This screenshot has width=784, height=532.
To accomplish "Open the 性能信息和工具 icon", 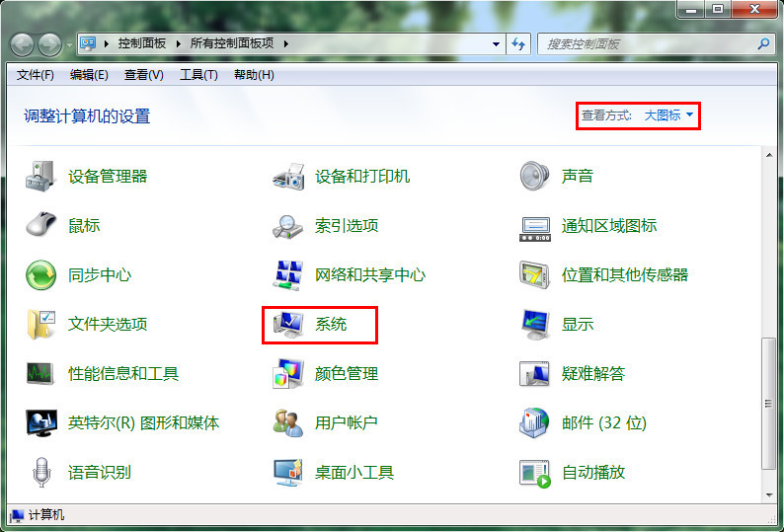I will tap(39, 373).
